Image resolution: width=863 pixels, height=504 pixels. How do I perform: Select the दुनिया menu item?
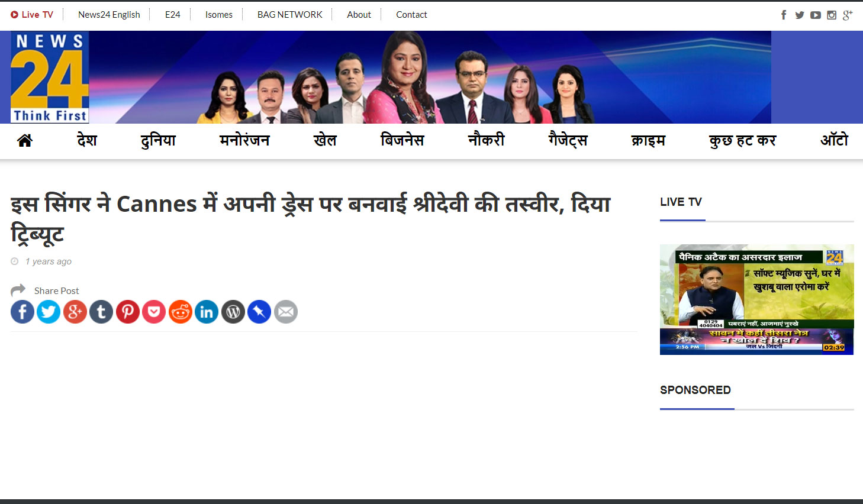[158, 140]
